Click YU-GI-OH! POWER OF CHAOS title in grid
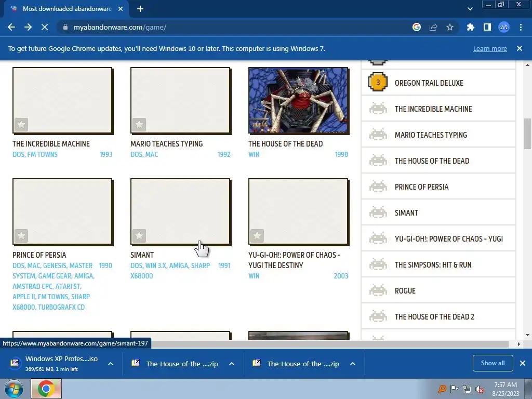532x399 pixels. 294,260
